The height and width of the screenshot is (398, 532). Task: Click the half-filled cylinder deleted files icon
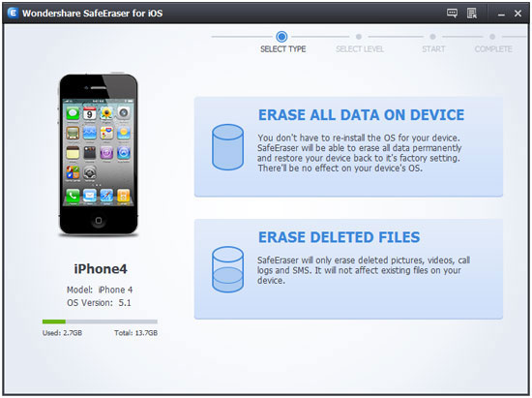227,269
